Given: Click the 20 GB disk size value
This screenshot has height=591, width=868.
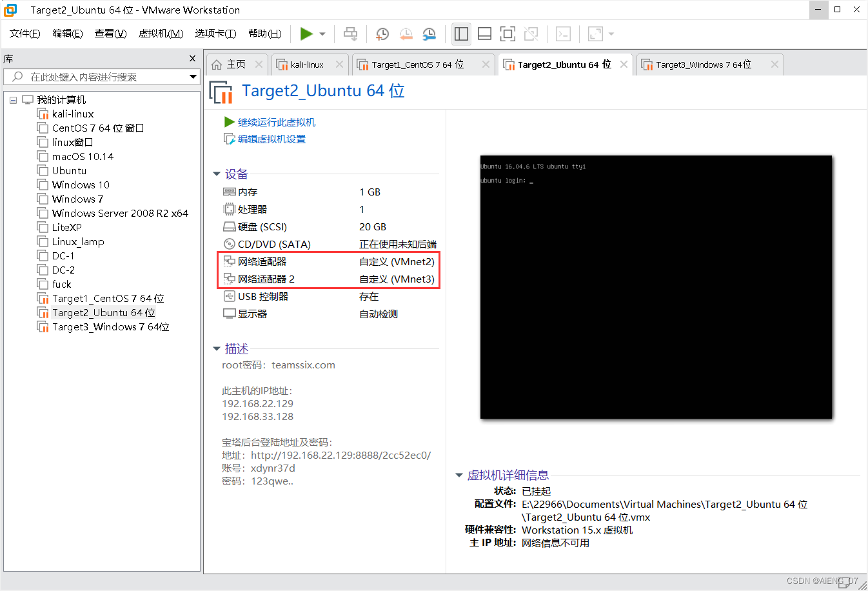Looking at the screenshot, I should tap(373, 227).
